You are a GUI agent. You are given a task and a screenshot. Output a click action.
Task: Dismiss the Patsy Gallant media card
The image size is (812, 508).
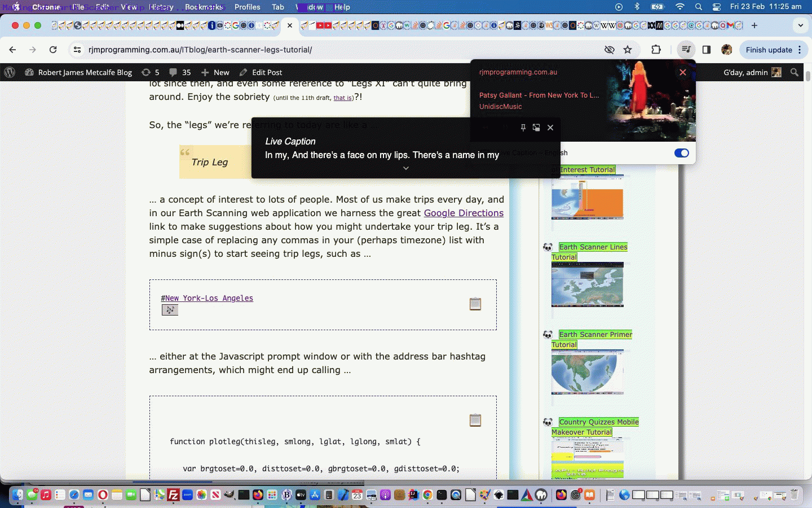coord(683,72)
